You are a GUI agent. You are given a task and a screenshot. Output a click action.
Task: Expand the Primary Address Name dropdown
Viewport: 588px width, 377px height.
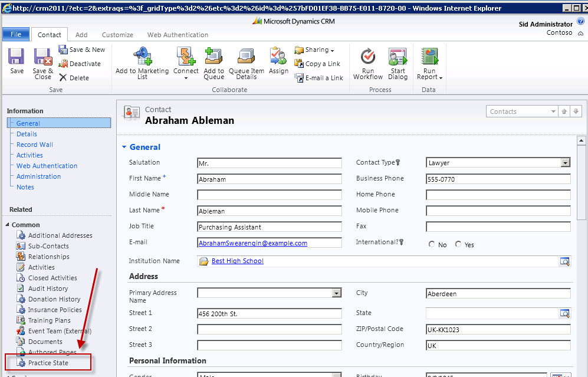point(336,293)
